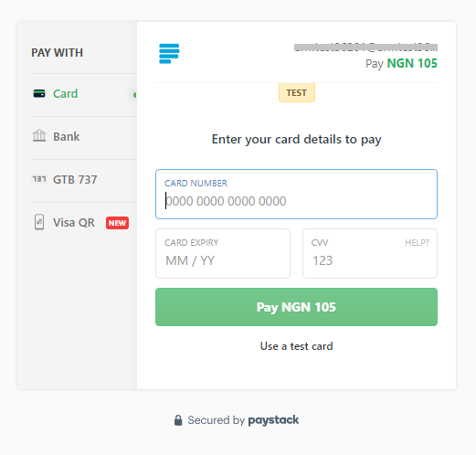This screenshot has height=455, width=476.
Task: Focus the Card Number input field
Action: coord(296,194)
